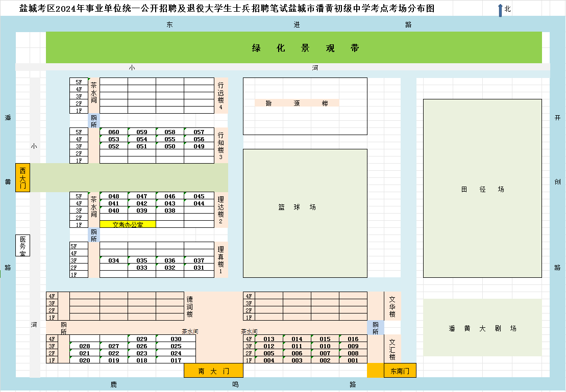Click exam room cell 048
Screen dimensions: 566x392
[114, 196]
